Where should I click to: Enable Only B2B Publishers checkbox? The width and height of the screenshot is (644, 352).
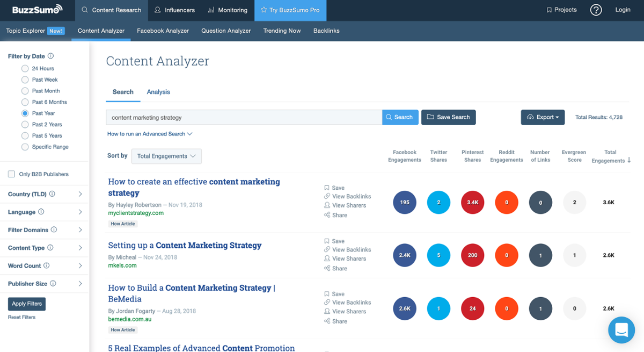click(x=11, y=174)
